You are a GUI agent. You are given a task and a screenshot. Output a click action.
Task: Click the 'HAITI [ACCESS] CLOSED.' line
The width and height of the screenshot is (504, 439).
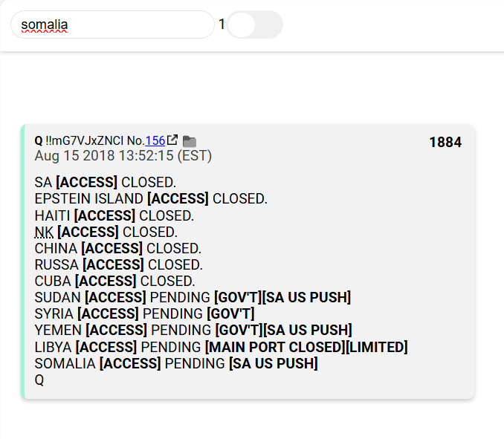tap(114, 215)
